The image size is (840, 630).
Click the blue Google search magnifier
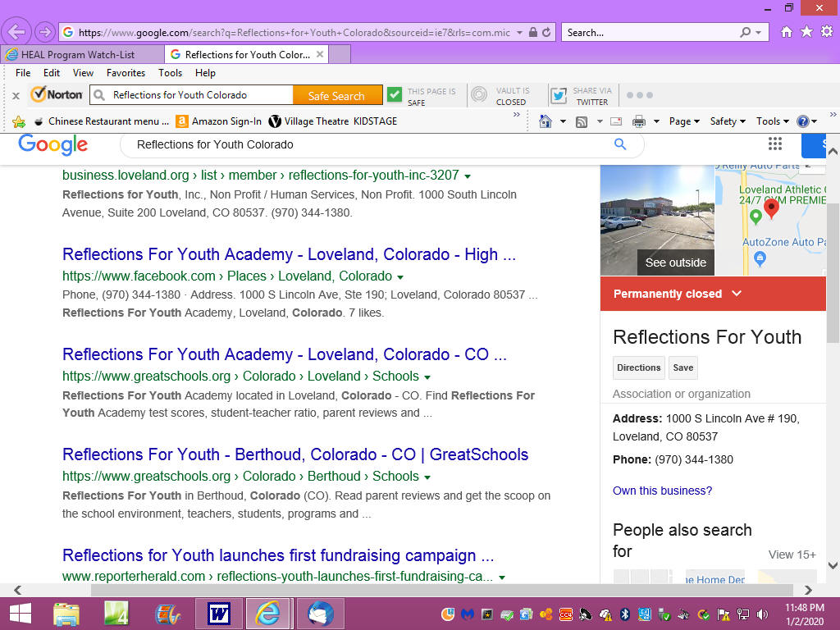(x=620, y=144)
